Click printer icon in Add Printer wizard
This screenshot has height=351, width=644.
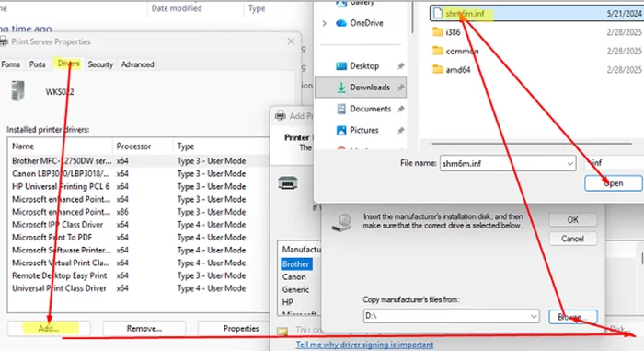click(287, 182)
